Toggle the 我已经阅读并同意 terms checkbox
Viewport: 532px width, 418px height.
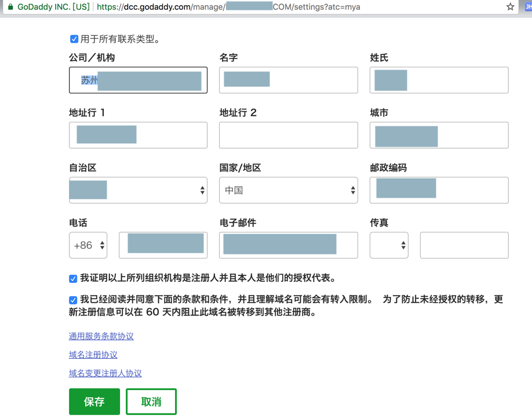tap(73, 300)
